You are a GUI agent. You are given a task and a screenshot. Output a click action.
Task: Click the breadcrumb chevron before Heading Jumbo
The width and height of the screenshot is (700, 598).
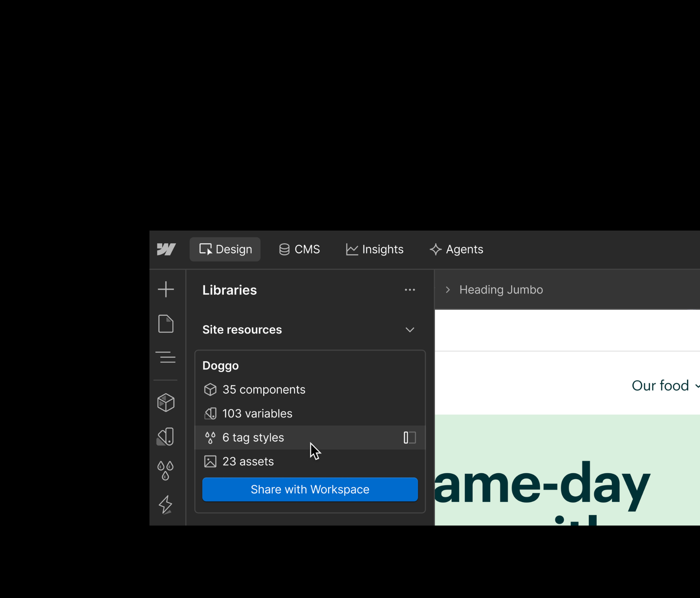click(448, 290)
